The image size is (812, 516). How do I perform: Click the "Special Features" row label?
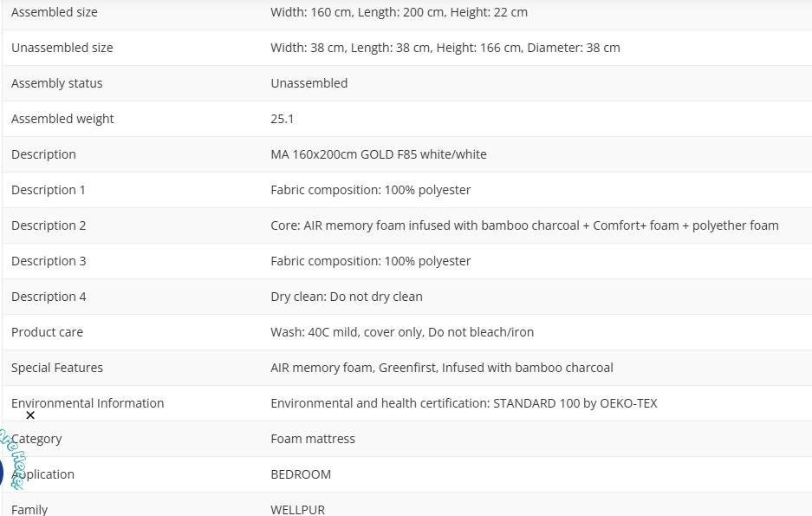click(57, 368)
